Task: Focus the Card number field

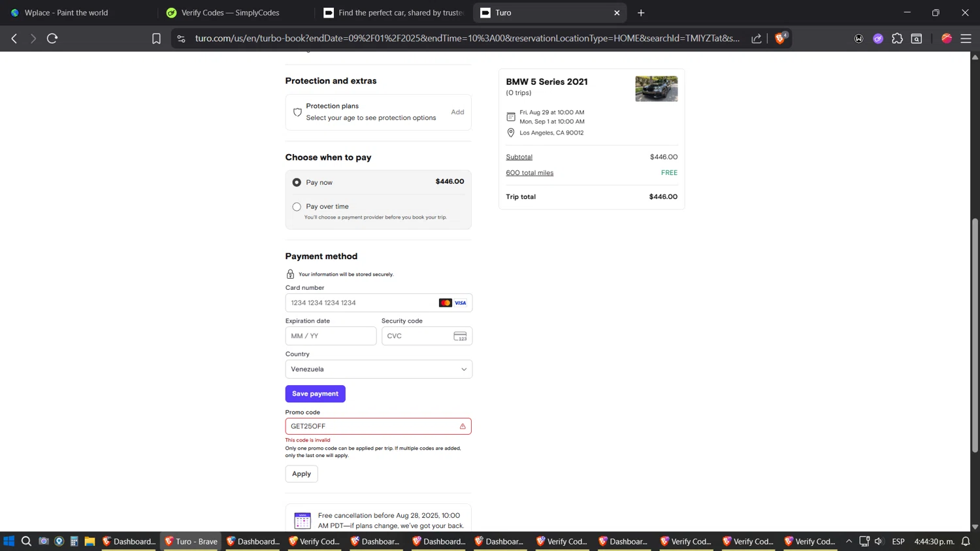Action: (378, 303)
